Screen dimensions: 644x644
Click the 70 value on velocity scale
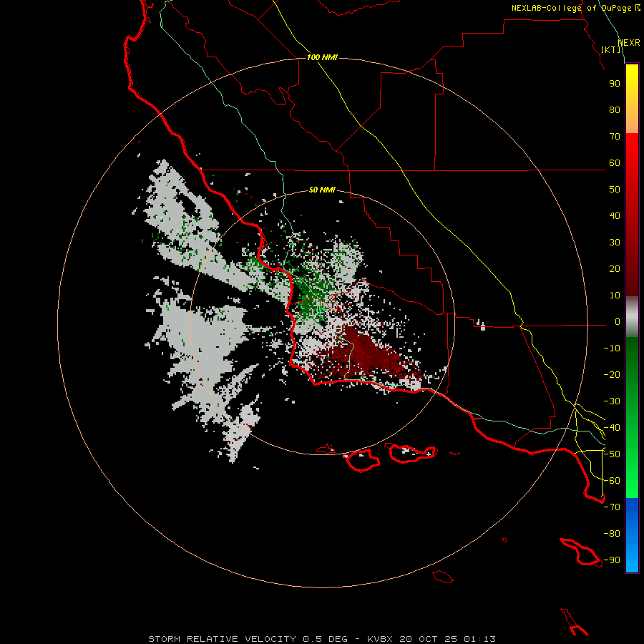(x=615, y=137)
